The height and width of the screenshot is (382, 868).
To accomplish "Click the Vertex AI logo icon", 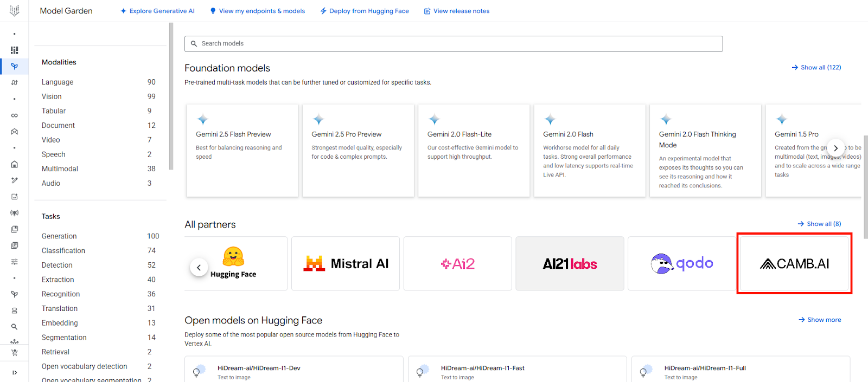I will tap(14, 10).
